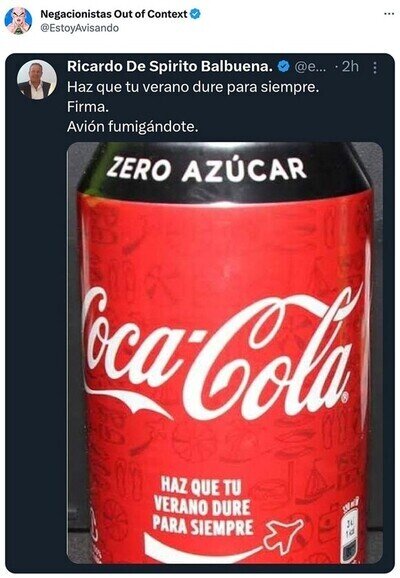Screen dimensions: 400x578
Task: Click the truncated @e... handle in quoted tweet
Action: [310, 67]
